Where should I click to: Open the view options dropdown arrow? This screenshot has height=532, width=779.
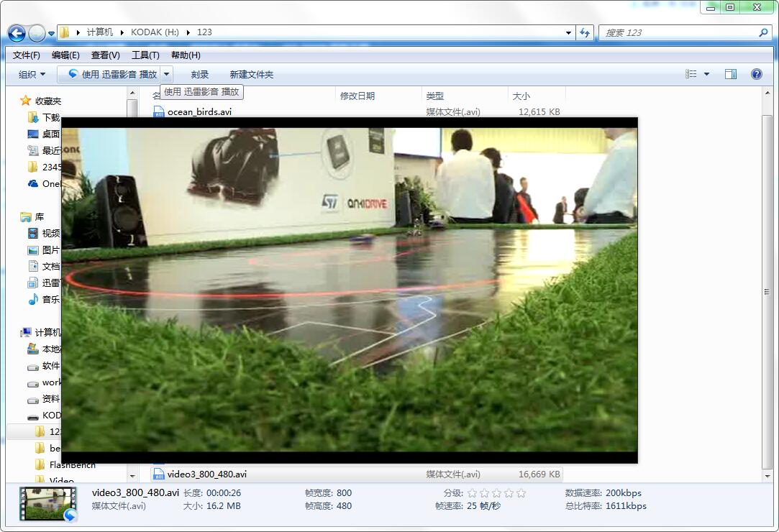click(706, 75)
